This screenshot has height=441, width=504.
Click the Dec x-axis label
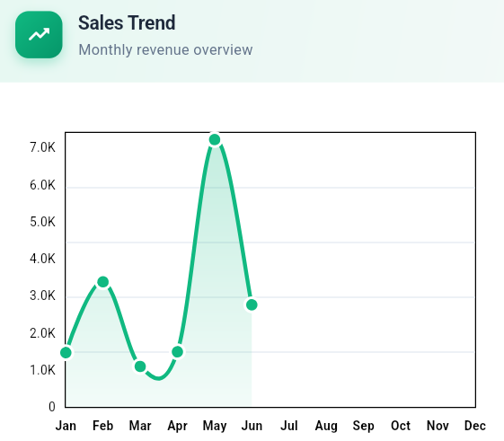coord(475,426)
